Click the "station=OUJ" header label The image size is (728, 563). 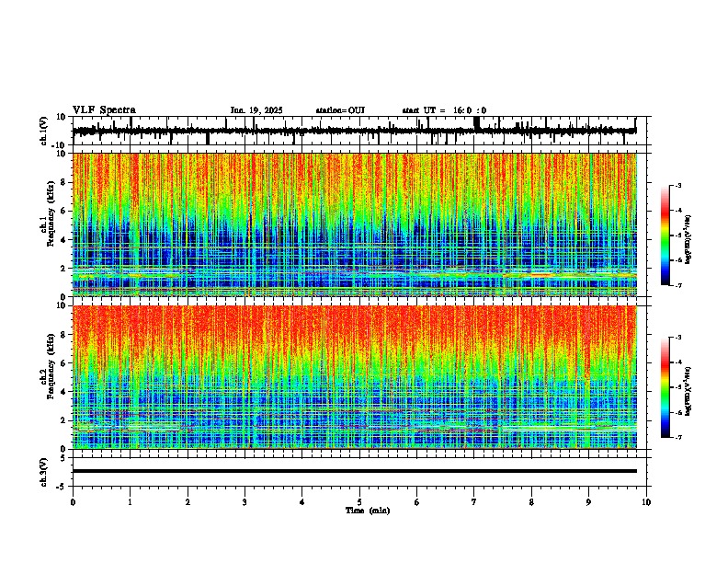(340, 110)
